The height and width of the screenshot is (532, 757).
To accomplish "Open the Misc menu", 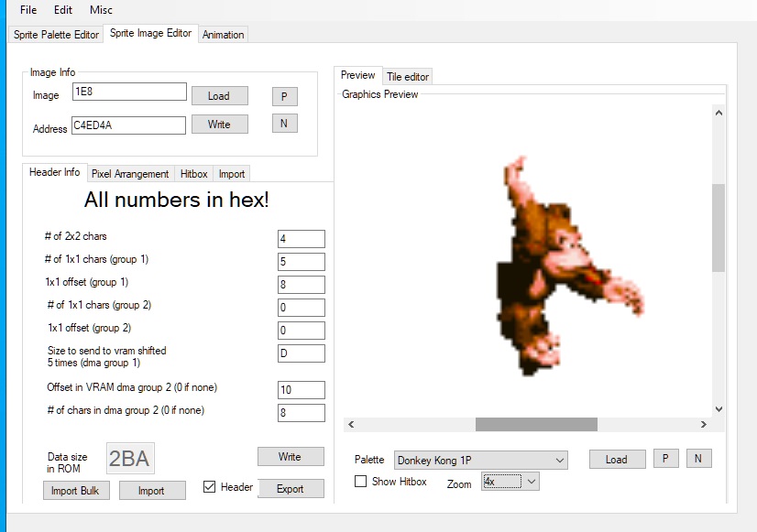I will tap(101, 10).
